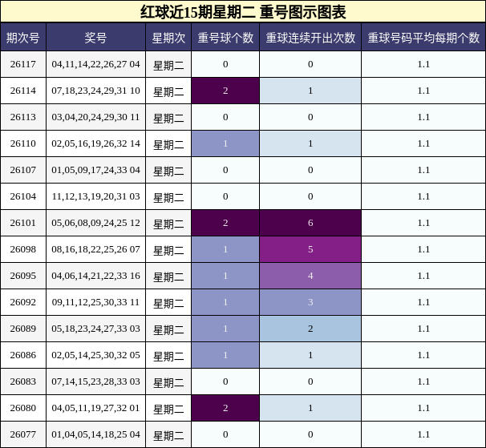Click dark purple repeat count 2 in row 26080
Image resolution: width=486 pixels, height=448 pixels.
click(225, 408)
